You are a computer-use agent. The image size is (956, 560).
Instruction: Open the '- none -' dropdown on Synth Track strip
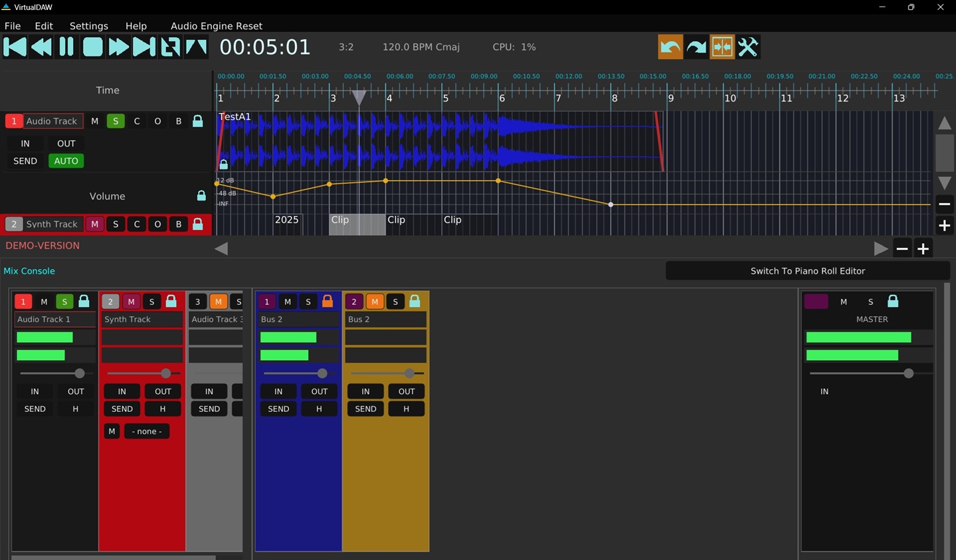[147, 431]
